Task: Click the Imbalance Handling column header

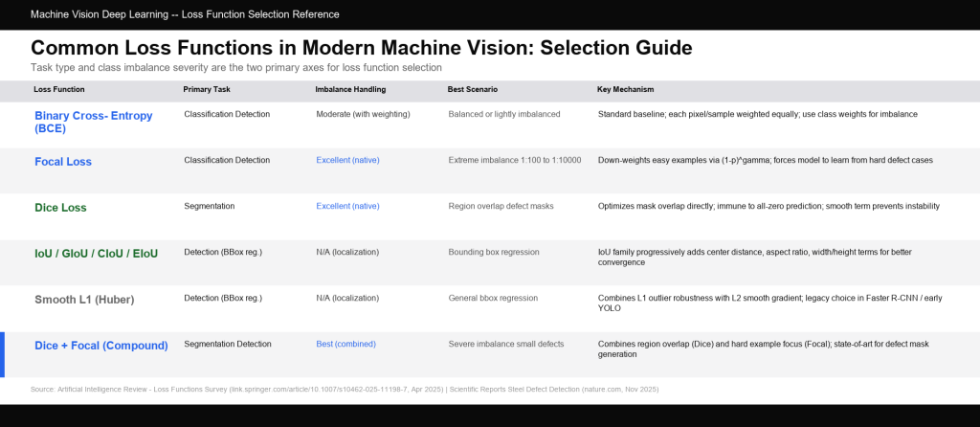Action: pos(350,89)
